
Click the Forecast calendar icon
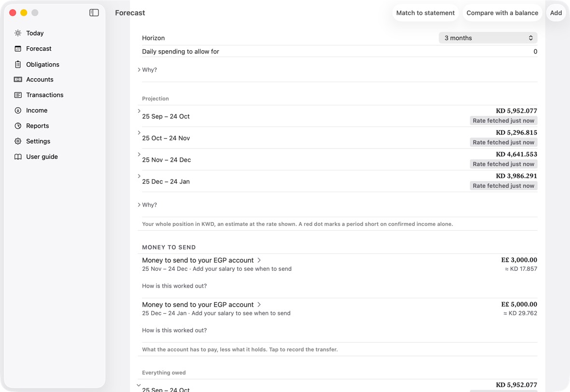click(x=18, y=49)
